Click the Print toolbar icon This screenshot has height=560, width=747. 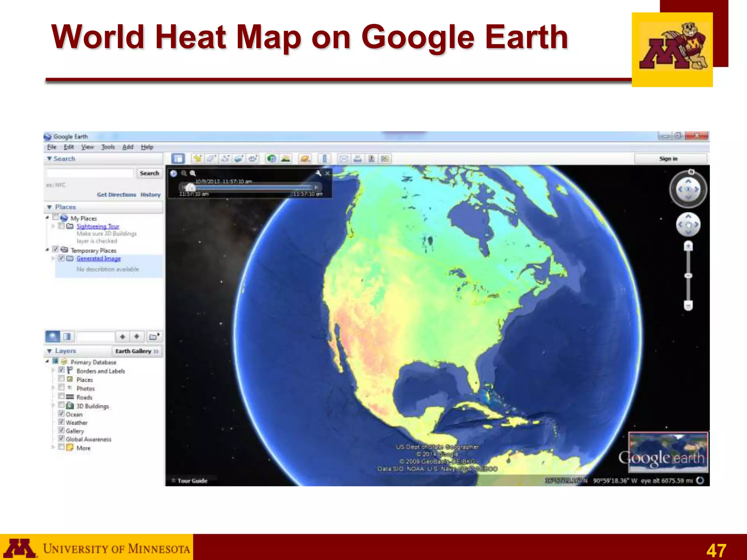point(357,159)
